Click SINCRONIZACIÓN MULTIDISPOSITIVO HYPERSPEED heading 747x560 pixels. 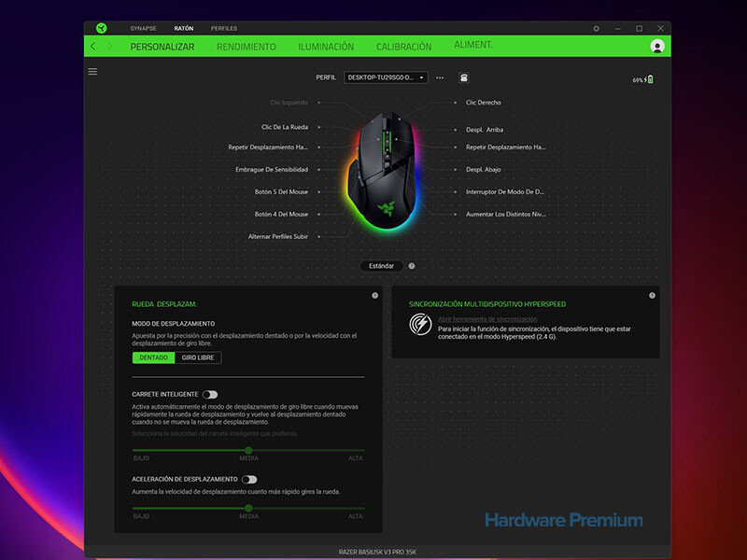(487, 304)
